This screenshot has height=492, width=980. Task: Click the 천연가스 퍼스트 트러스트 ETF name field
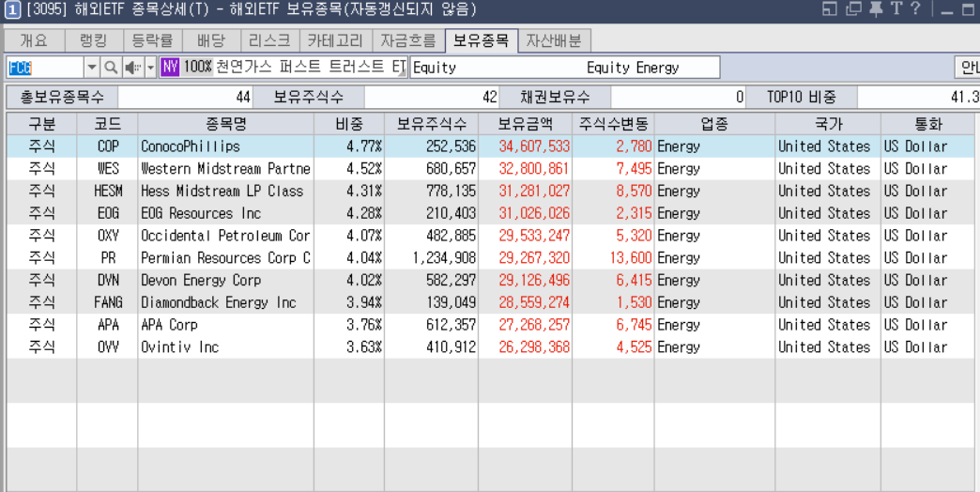click(x=312, y=67)
